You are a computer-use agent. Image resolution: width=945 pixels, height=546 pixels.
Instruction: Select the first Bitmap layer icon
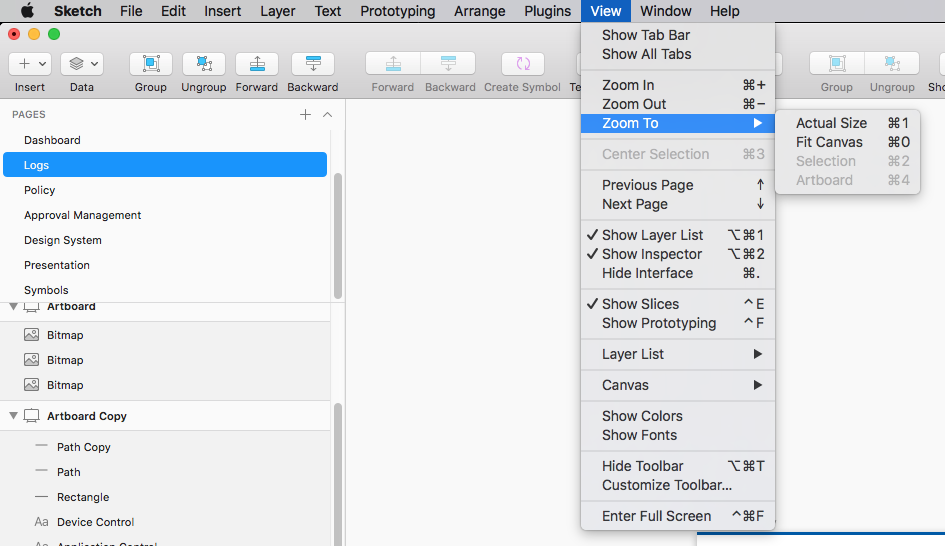tap(31, 334)
